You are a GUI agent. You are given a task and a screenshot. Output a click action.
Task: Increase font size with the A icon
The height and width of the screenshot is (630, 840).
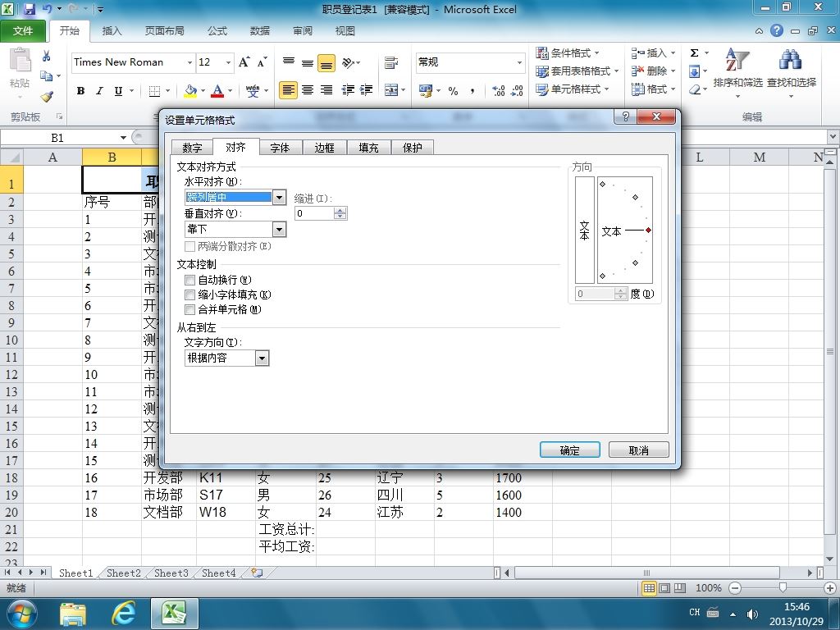pos(244,62)
